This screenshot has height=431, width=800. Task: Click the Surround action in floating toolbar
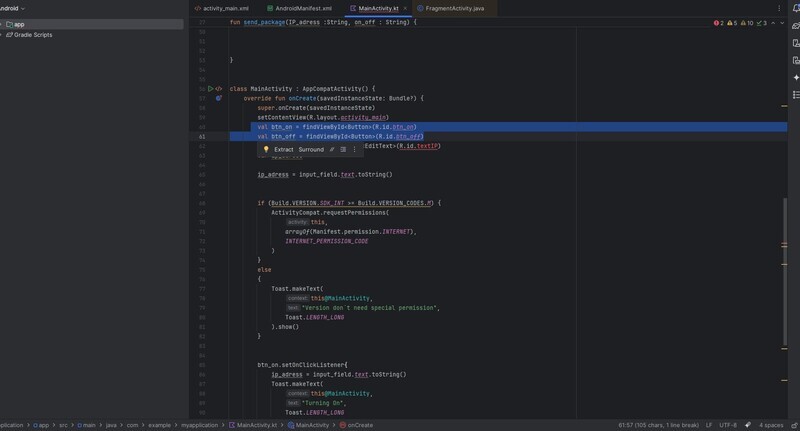pos(311,149)
